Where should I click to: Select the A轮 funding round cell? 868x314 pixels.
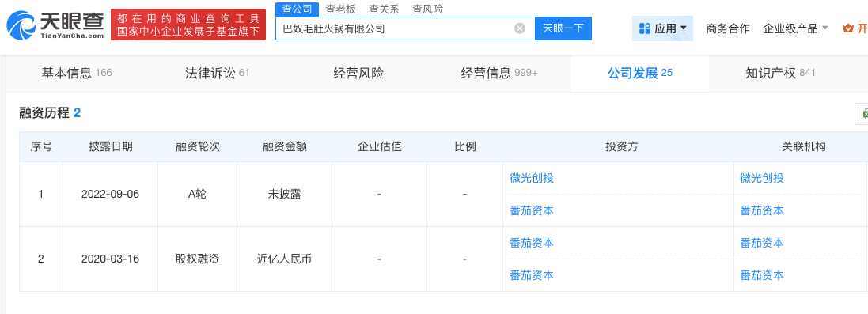(198, 195)
